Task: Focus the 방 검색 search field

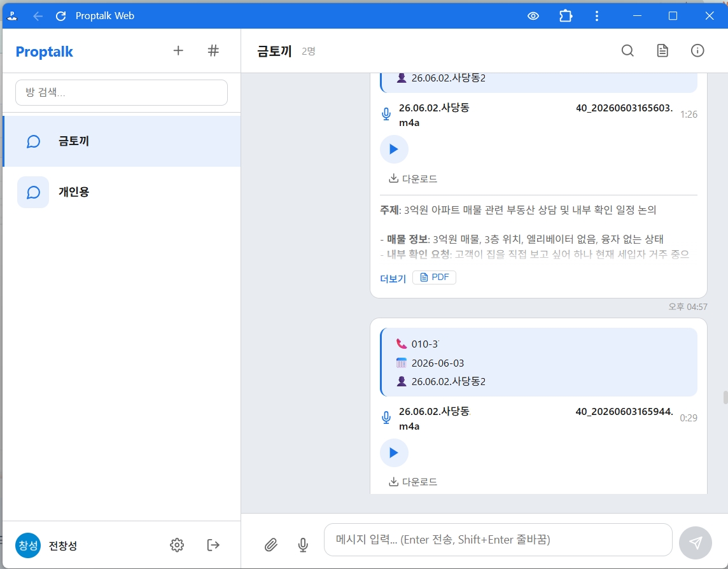Action: click(x=122, y=92)
